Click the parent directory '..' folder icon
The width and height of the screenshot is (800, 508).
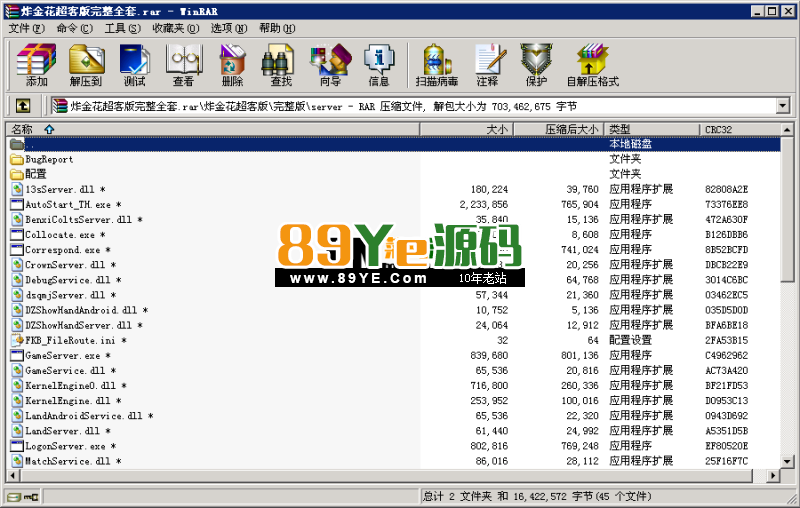[17, 144]
